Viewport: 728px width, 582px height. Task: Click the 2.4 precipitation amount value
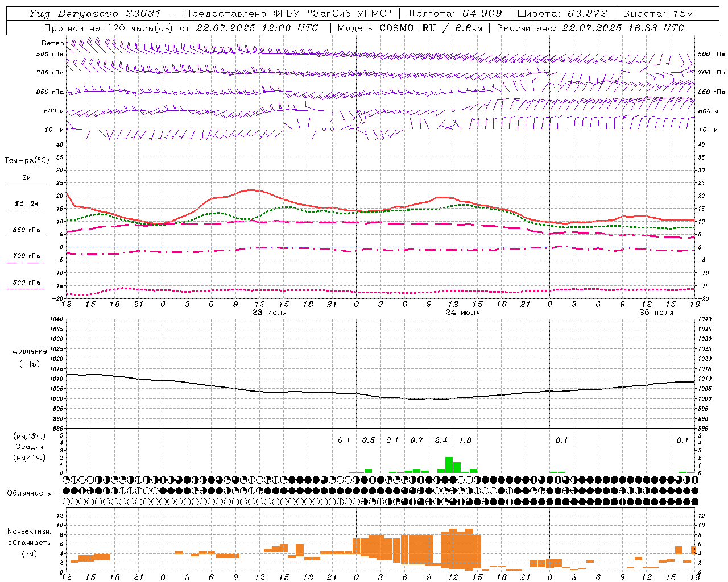441,440
